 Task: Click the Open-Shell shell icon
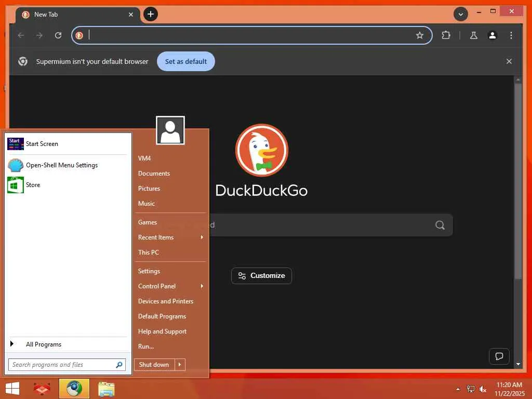(16, 165)
